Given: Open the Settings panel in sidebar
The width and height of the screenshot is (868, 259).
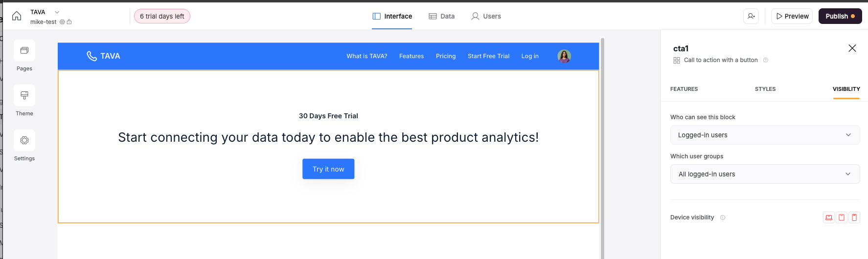Looking at the screenshot, I should tap(24, 141).
